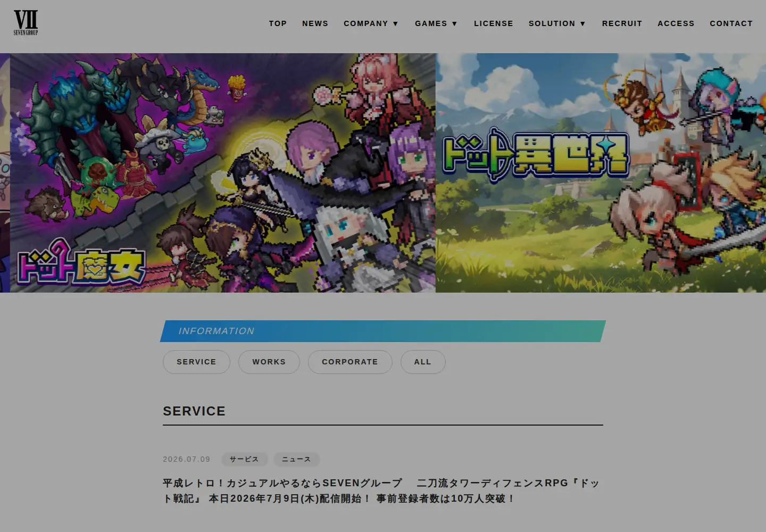Open the CONTACT page
766x532 pixels.
[x=731, y=23]
